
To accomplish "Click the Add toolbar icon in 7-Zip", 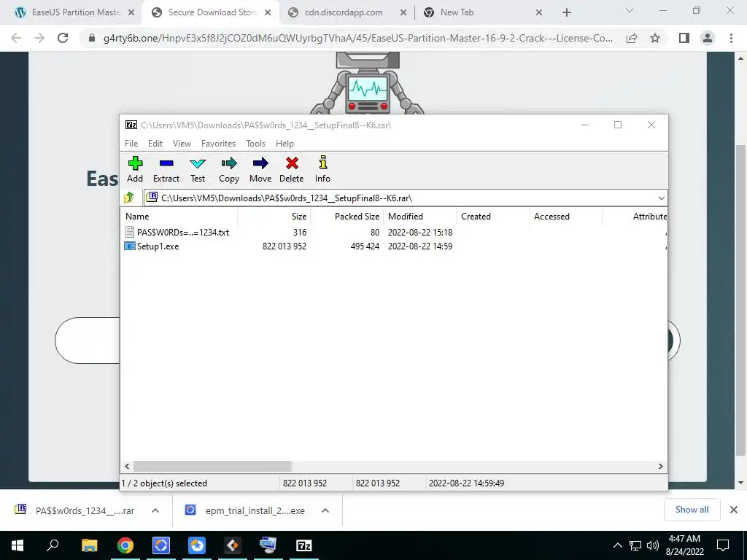I will pos(135,169).
